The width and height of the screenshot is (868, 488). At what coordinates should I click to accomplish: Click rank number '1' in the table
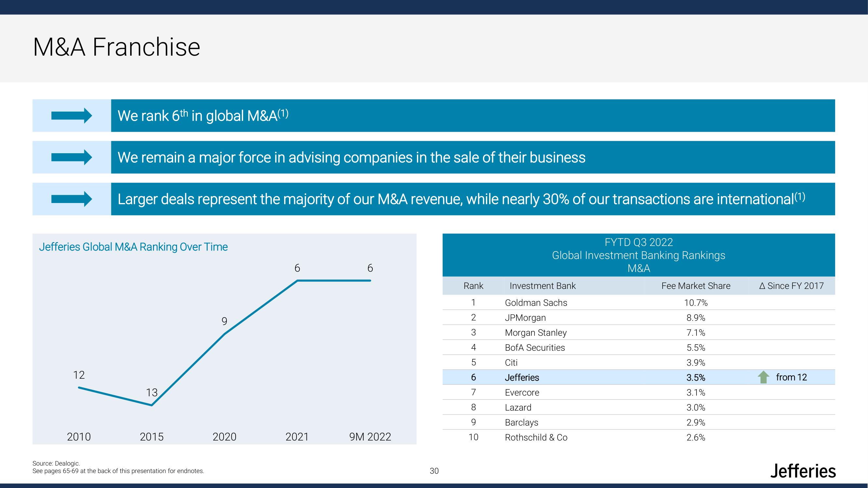point(474,303)
